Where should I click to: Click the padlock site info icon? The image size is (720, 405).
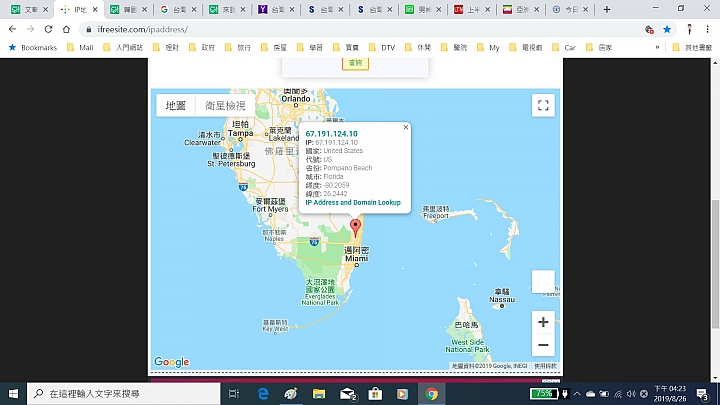[89, 29]
